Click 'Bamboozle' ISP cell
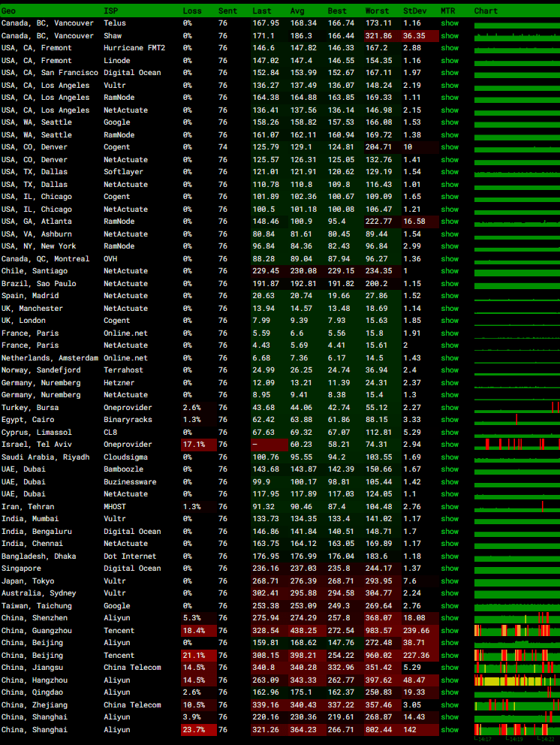The height and width of the screenshot is (745, 560). (124, 469)
